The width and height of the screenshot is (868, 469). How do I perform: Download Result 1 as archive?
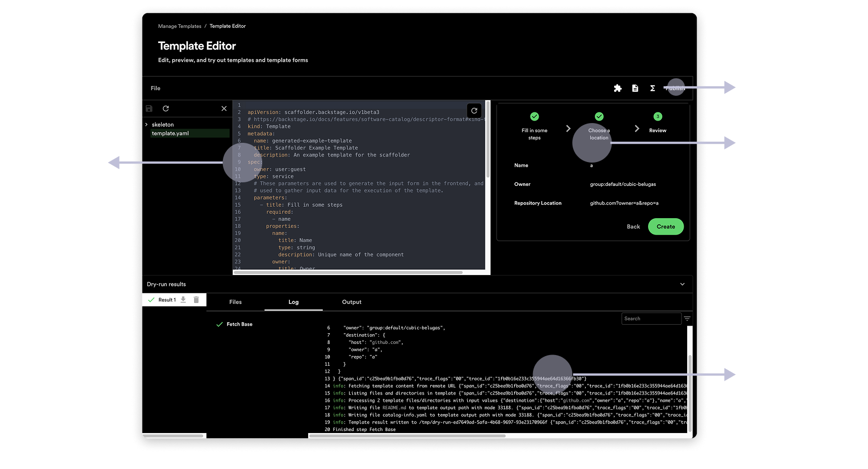183,300
